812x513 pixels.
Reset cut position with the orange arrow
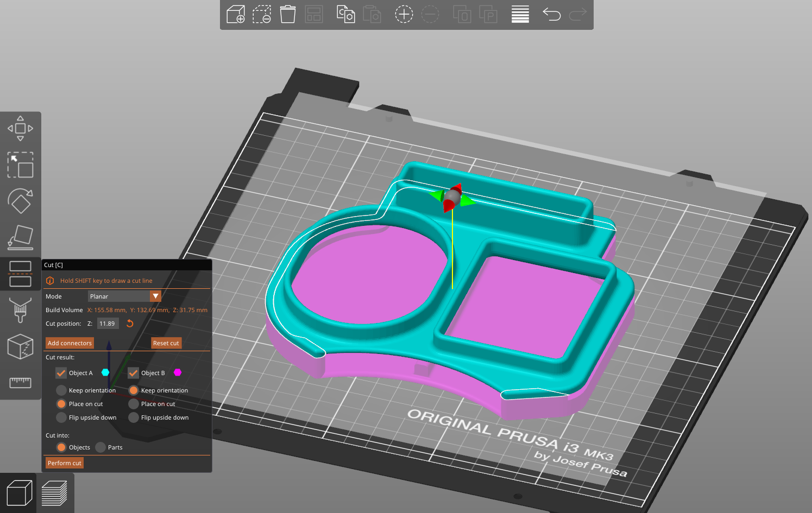point(130,324)
